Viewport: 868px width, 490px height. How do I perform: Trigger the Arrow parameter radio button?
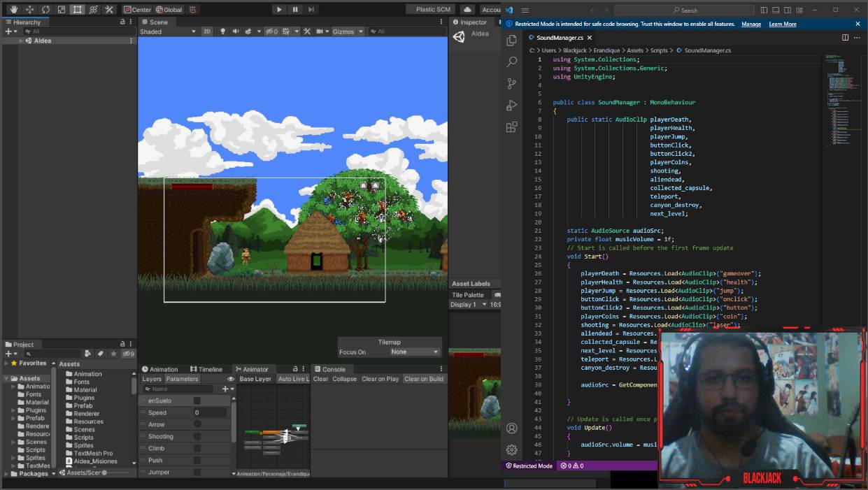[x=197, y=424]
